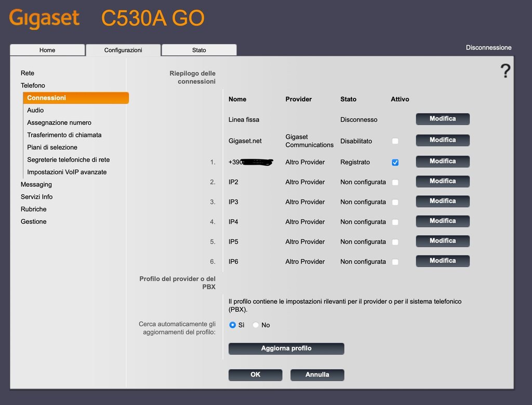Open the Stato tab
The height and width of the screenshot is (405, 532).
(199, 50)
